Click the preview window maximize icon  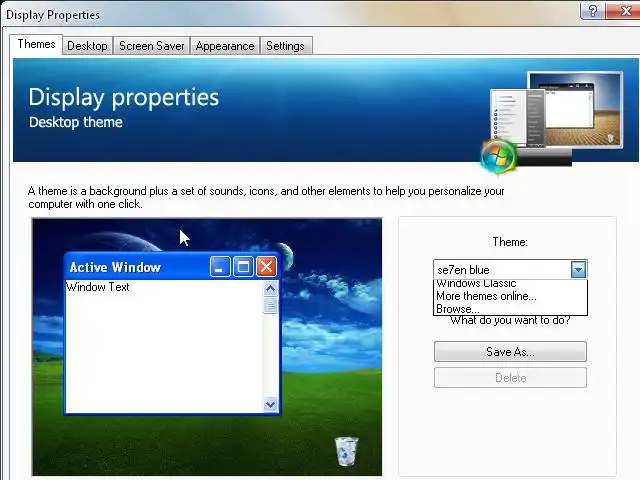[x=243, y=267]
